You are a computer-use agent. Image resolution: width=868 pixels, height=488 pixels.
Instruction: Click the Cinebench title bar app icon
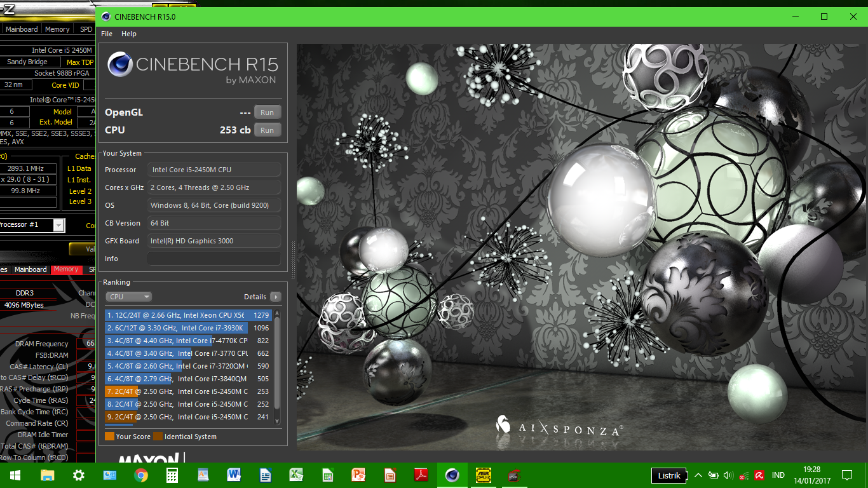[105, 17]
